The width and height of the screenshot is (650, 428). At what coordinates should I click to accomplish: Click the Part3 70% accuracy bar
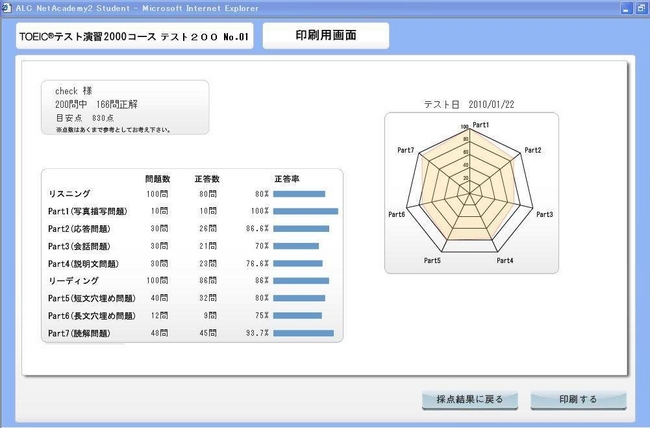click(296, 246)
